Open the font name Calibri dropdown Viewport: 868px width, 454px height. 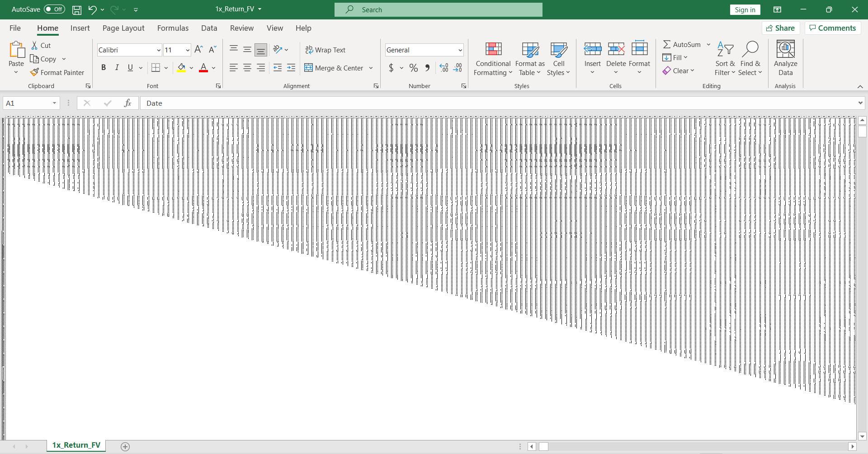[x=158, y=50]
